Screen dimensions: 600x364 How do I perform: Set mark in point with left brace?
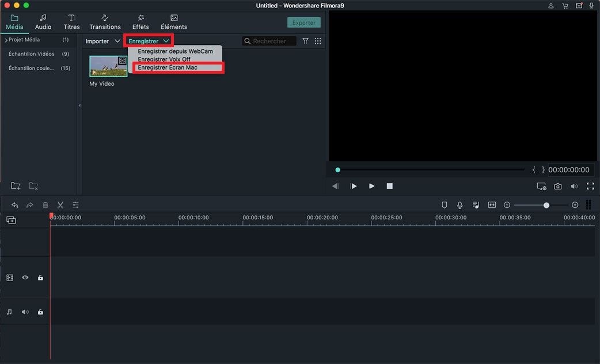[534, 169]
